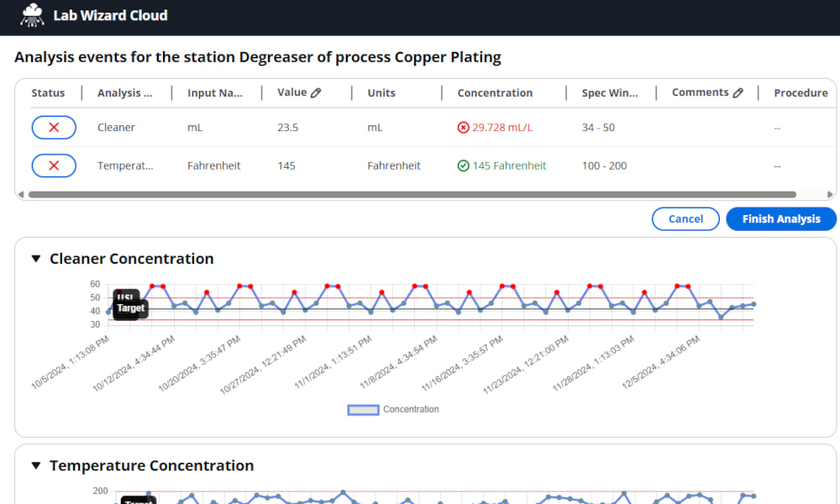Viewport: 840px width, 504px height.
Task: Click the 10/5/2024, 1:13:08 PM axis label
Action: tap(71, 362)
